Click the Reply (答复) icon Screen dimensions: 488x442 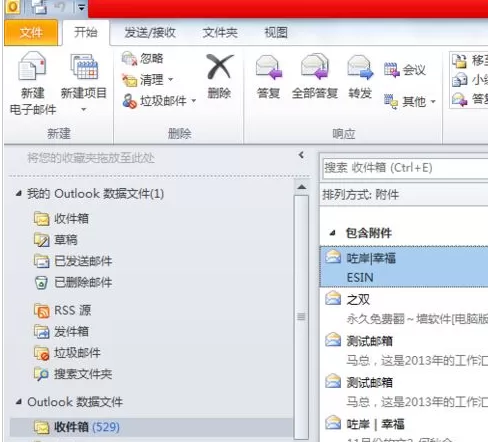click(268, 68)
